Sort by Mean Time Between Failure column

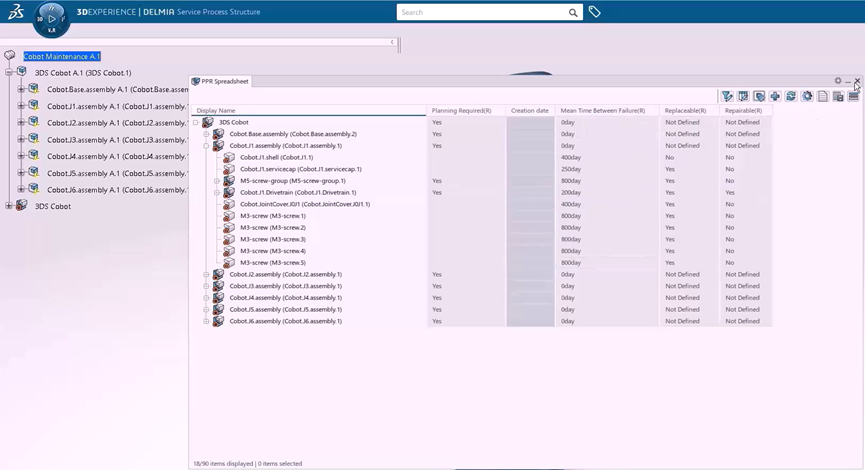pos(603,110)
